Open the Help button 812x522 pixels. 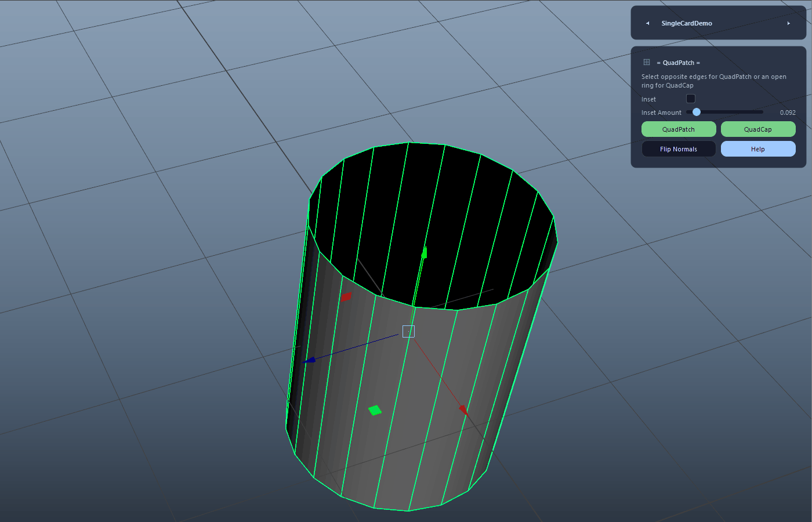[758, 149]
